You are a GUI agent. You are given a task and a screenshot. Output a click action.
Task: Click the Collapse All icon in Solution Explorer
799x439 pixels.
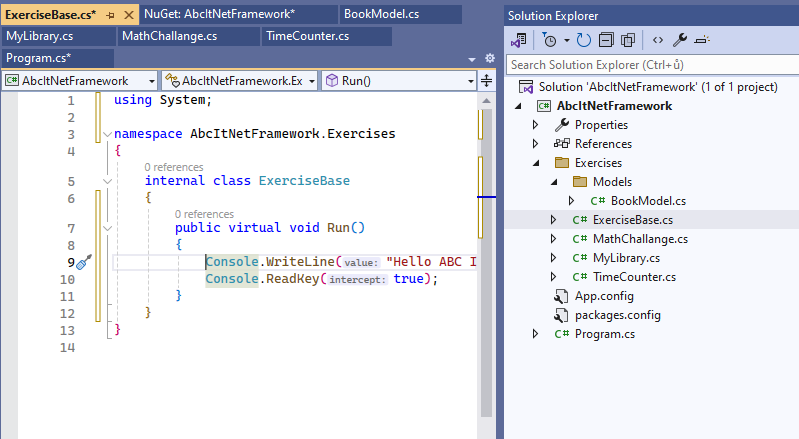point(606,40)
